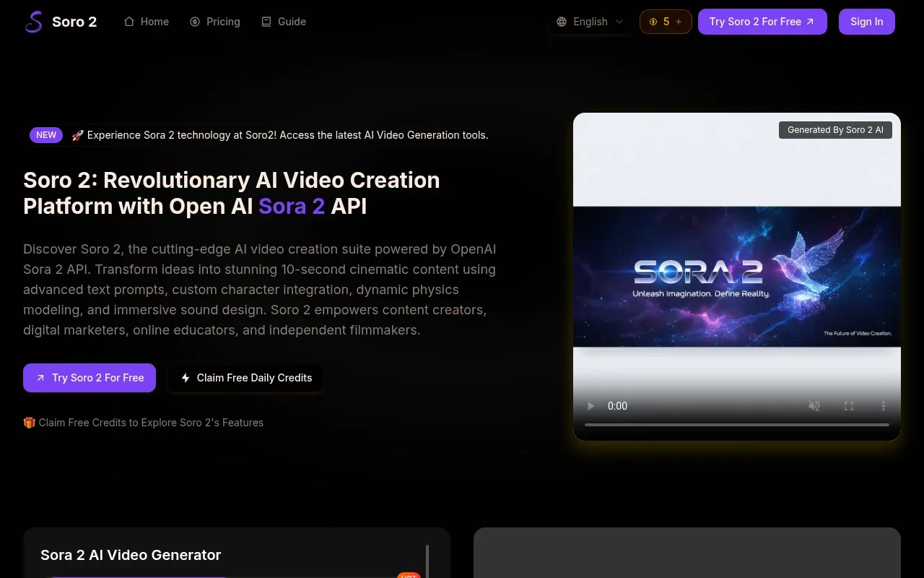
Task: Click the Guide book icon
Action: coord(265,22)
